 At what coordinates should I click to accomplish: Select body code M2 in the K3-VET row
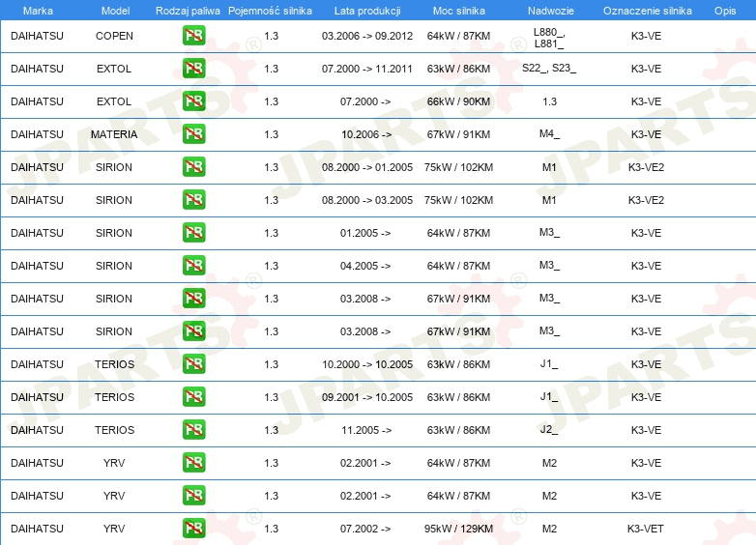pos(549,529)
